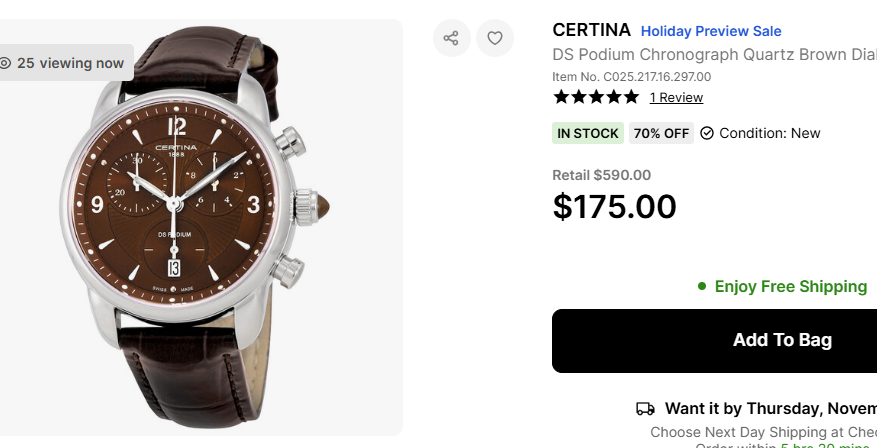Click the green dot before Free Shipping
Screen dimensions: 877x448
pyautogui.click(x=702, y=287)
